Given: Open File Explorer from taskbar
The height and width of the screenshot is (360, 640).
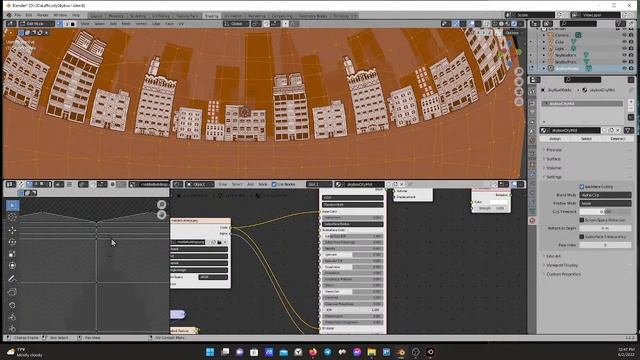Looking at the screenshot, I should point(371,352).
